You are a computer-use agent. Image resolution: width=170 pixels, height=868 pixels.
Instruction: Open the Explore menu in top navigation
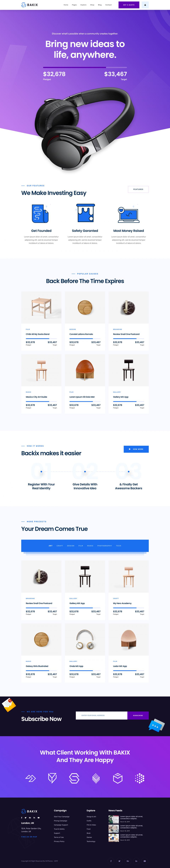pyautogui.click(x=83, y=5)
